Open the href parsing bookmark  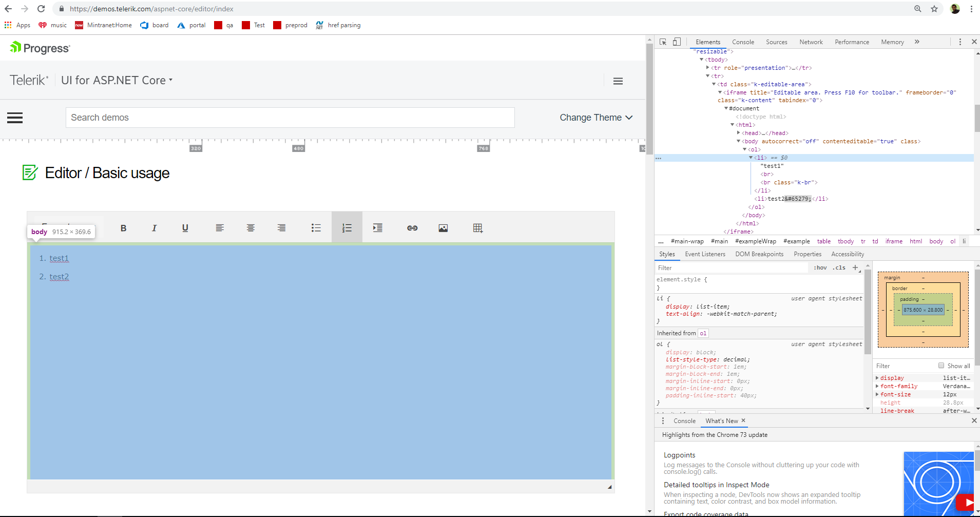[x=338, y=25]
